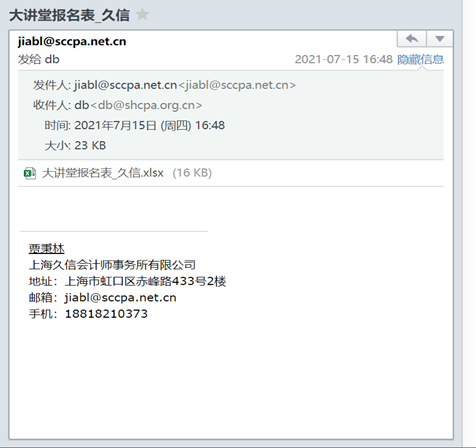Star the email 大讲堂报名表_久信
Viewport: 476px width, 448px height.
click(x=143, y=14)
